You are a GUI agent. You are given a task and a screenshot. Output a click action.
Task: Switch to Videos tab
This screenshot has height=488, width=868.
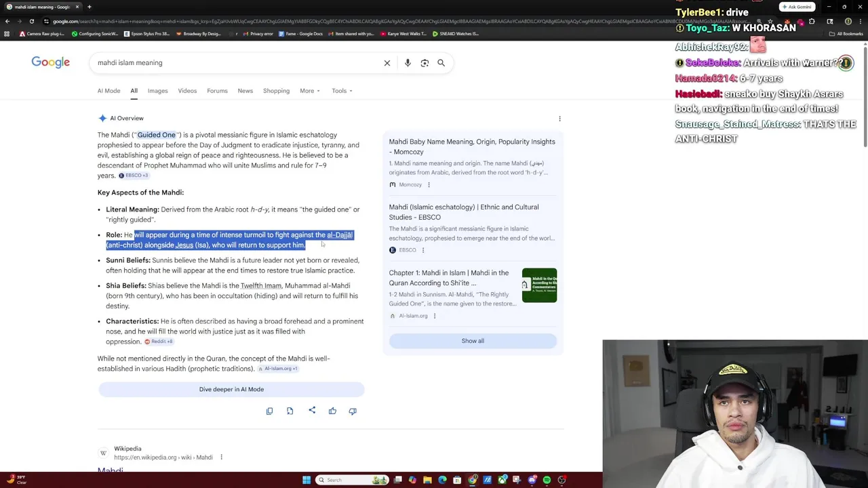point(187,91)
